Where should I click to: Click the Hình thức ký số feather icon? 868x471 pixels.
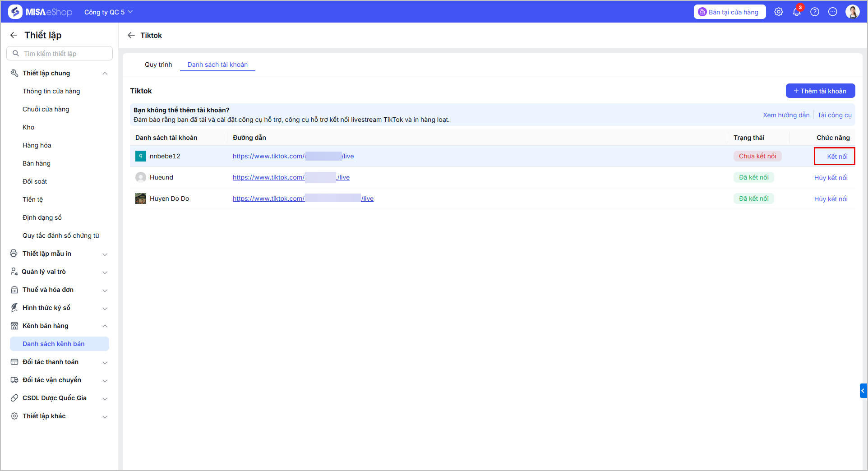tap(14, 308)
